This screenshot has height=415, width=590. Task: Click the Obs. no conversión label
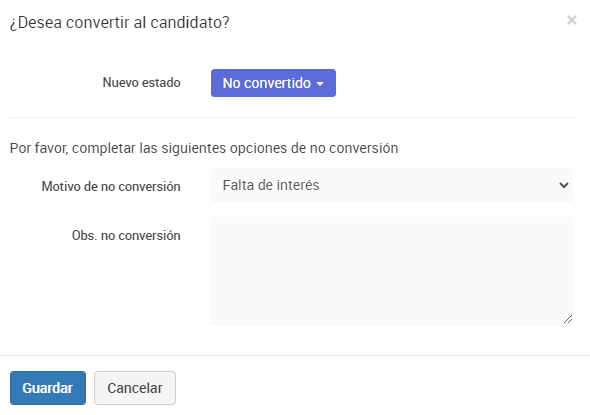126,236
